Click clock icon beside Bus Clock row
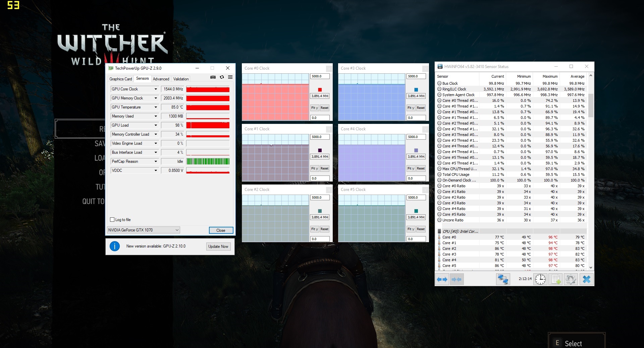 [x=439, y=83]
